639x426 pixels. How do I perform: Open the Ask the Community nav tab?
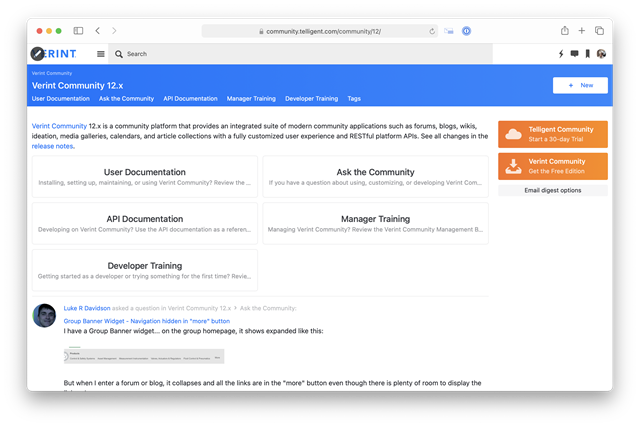point(126,99)
